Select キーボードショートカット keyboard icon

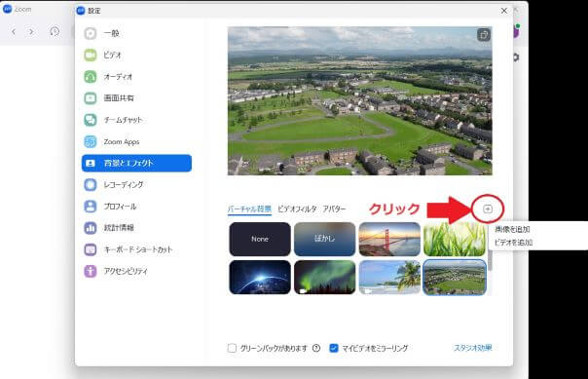(x=90, y=249)
